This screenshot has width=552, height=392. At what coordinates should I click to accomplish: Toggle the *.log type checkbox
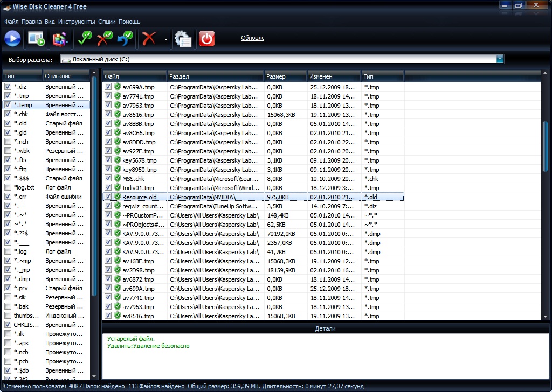8,251
